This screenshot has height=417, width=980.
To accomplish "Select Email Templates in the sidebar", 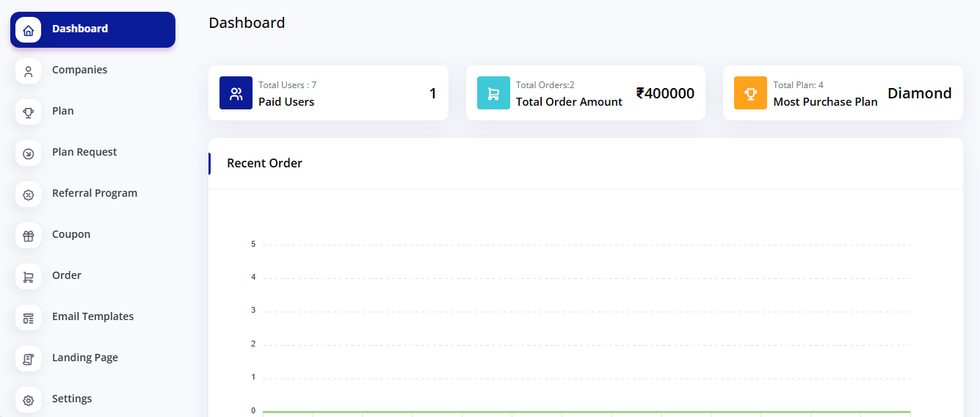I will coord(92,316).
